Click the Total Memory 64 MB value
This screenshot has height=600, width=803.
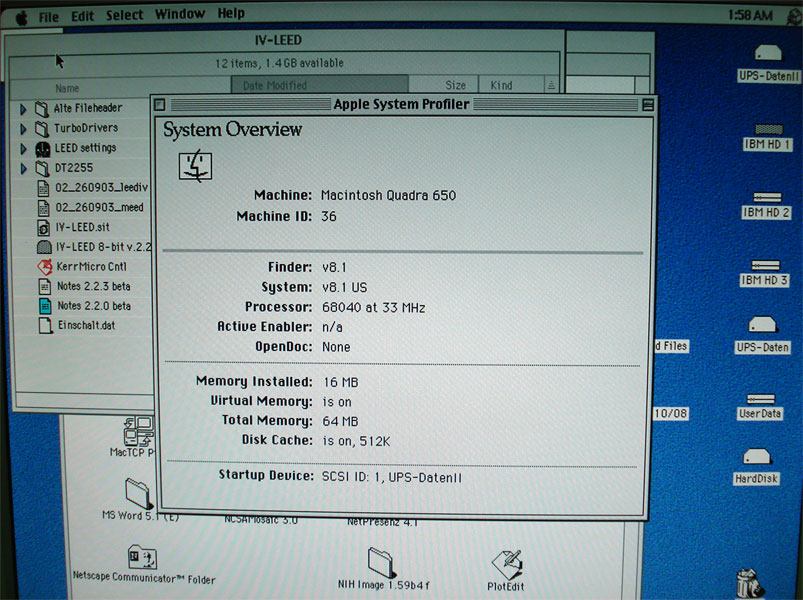[x=341, y=421]
